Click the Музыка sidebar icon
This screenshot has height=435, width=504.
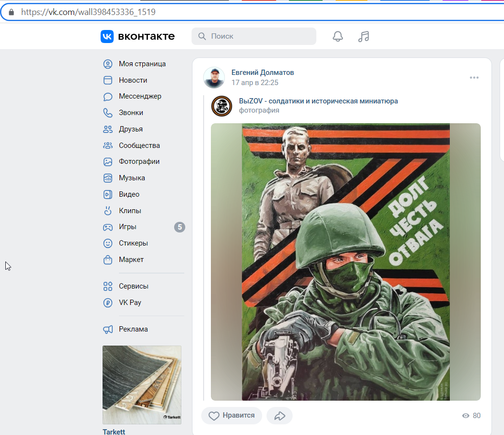click(x=108, y=178)
